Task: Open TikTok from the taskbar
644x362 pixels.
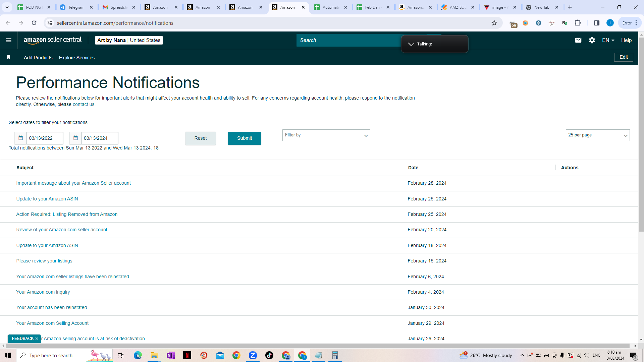Action: point(269,355)
